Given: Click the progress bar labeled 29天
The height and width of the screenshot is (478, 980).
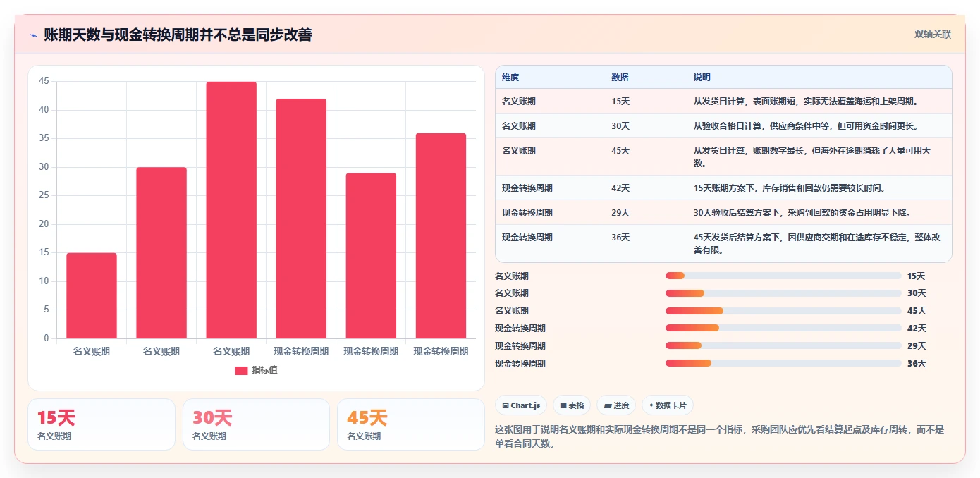Looking at the screenshot, I should point(783,345).
